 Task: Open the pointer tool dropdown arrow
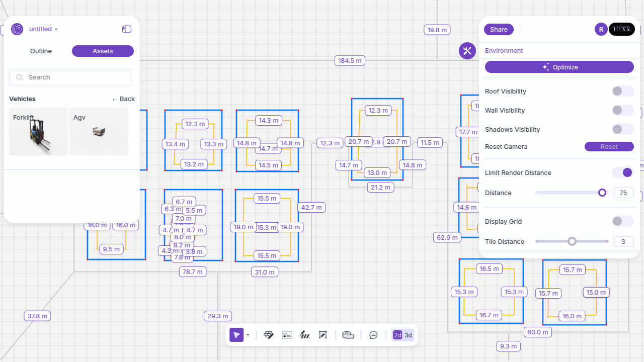click(248, 335)
